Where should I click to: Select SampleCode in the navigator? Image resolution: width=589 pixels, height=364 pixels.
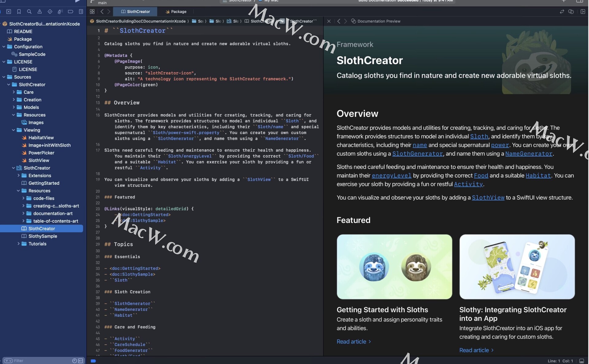(32, 54)
